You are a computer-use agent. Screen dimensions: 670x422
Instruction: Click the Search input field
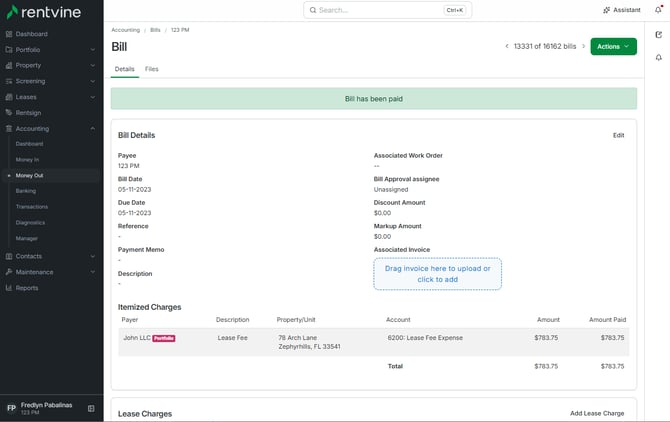[x=388, y=10]
